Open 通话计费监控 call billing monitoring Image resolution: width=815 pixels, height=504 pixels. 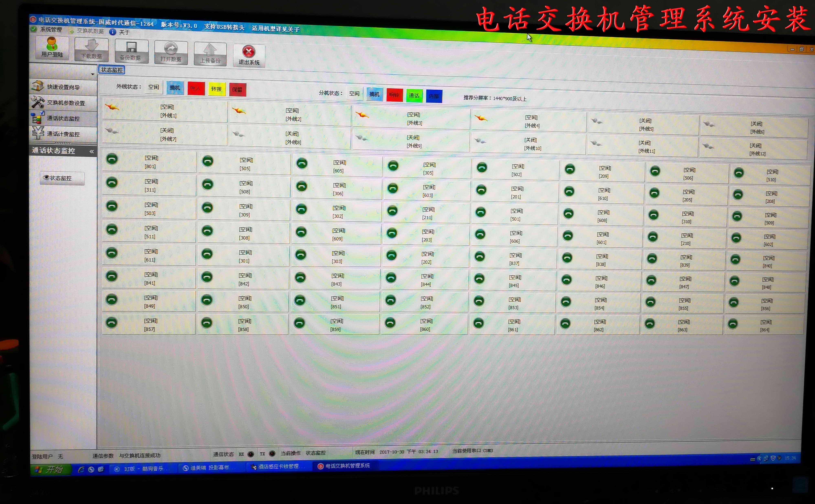point(63,134)
